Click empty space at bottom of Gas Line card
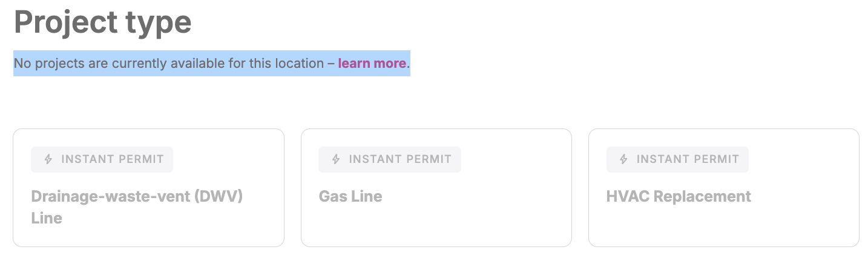868x258 pixels. (x=436, y=230)
